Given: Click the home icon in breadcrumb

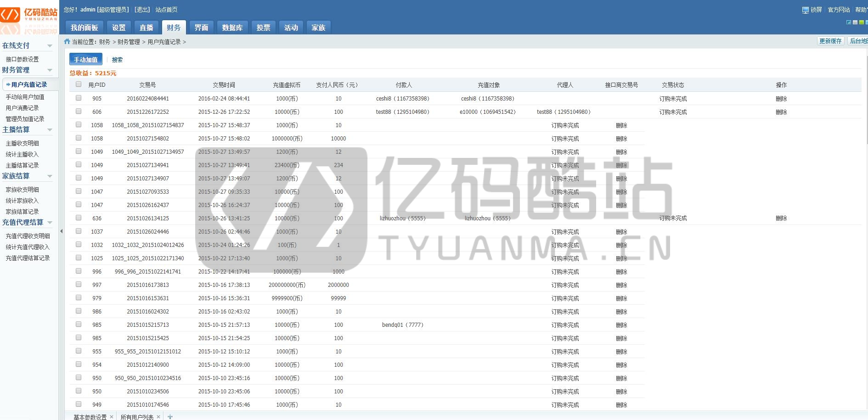Looking at the screenshot, I should coord(67,41).
